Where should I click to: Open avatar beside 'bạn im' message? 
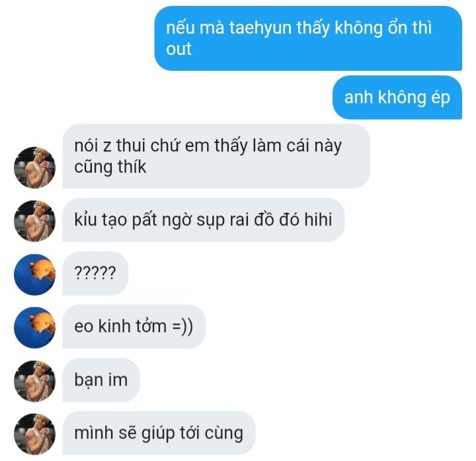[34, 381]
